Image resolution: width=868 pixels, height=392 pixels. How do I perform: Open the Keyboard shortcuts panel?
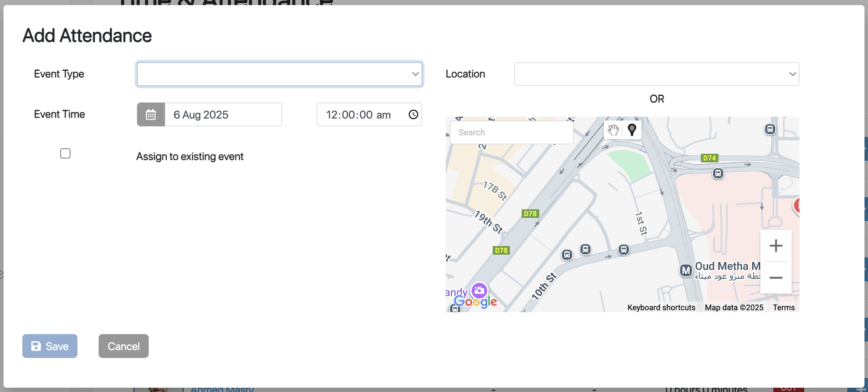tap(661, 307)
